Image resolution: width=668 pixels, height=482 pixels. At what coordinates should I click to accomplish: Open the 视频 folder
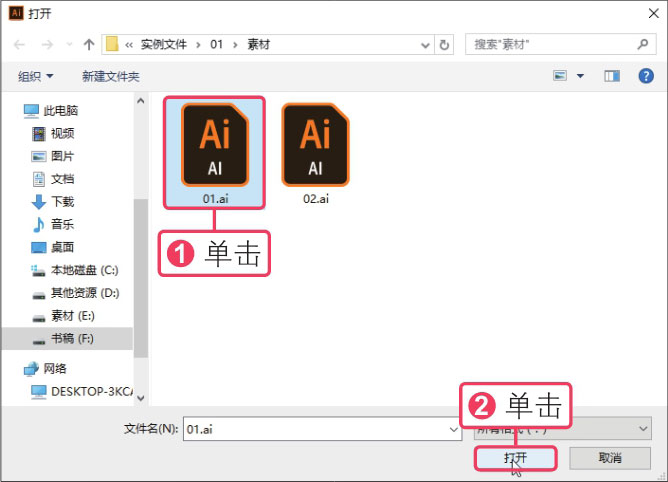tap(62, 133)
